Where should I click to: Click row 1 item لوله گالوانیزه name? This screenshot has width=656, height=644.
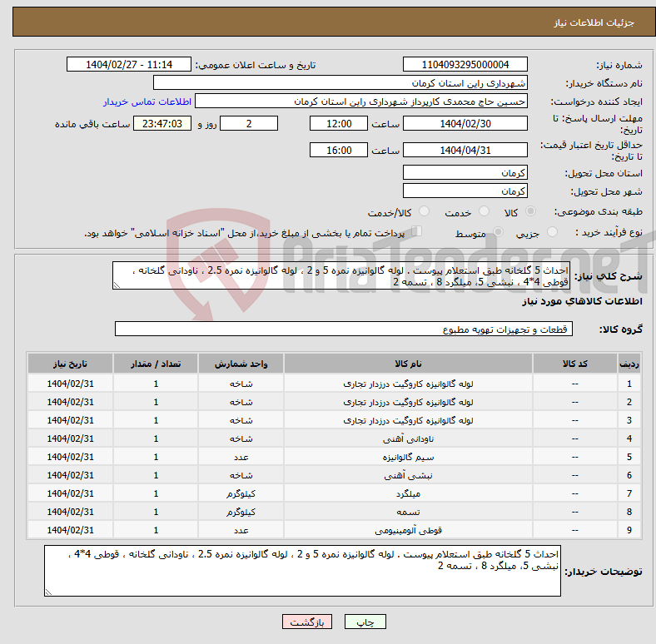click(x=408, y=384)
